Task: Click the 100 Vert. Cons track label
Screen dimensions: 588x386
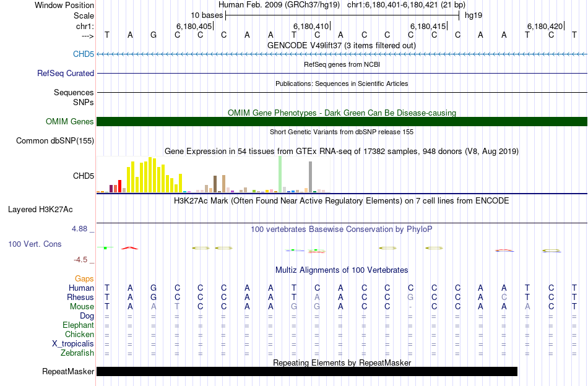Action: click(x=35, y=244)
